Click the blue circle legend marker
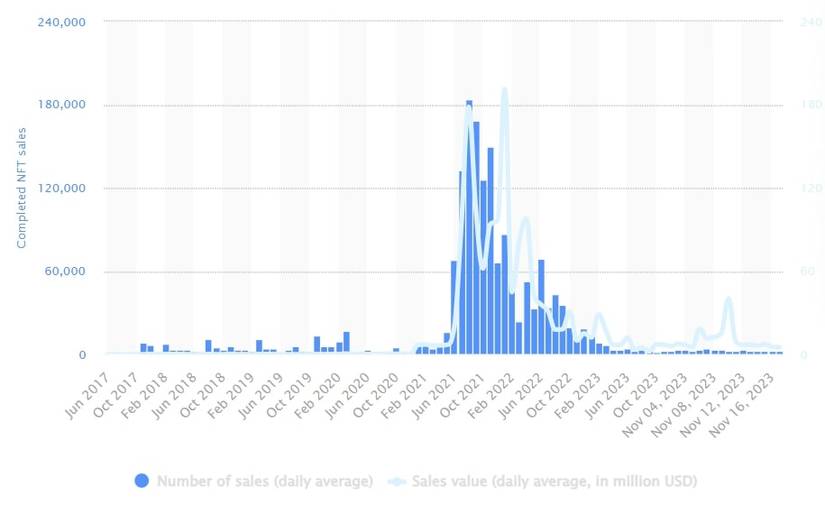825x515 pixels. [142, 480]
